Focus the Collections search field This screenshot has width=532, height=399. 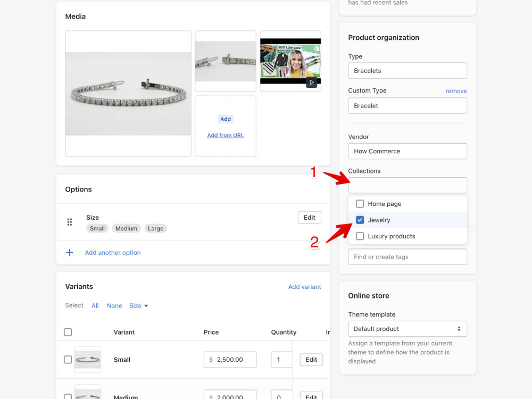(x=408, y=185)
